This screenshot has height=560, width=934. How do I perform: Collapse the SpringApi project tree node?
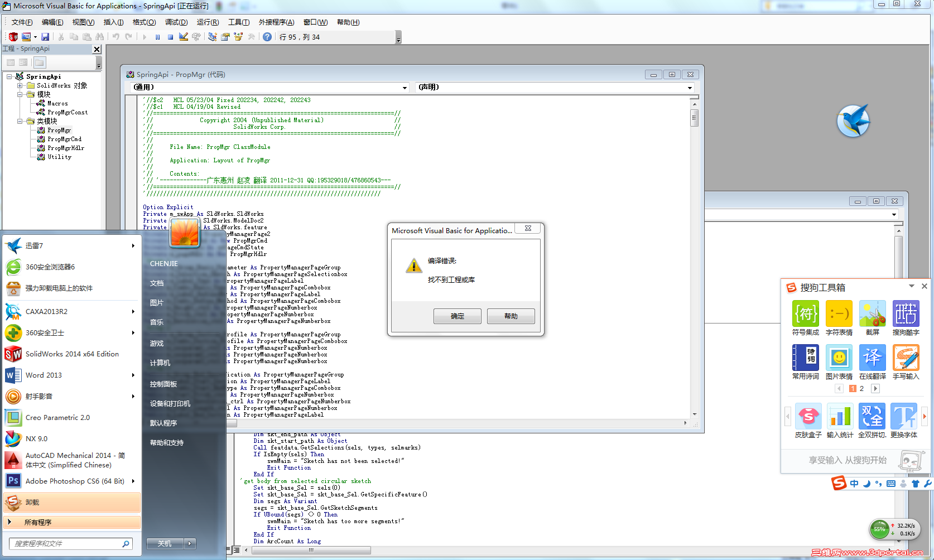(x=9, y=76)
